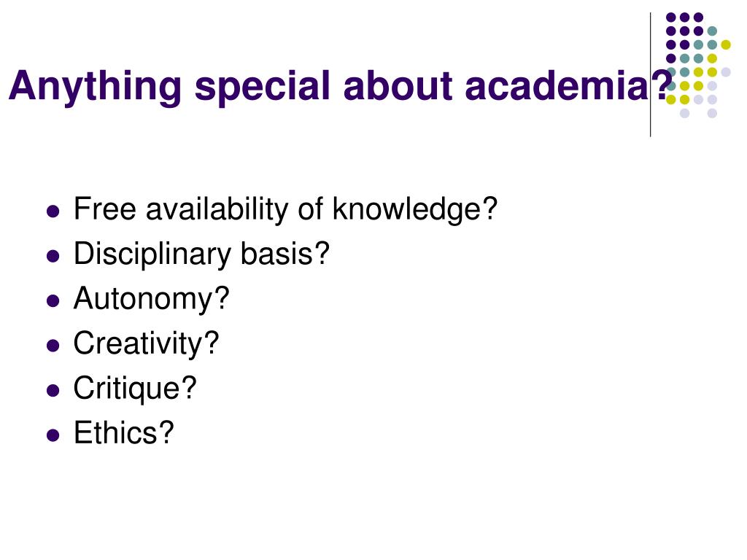Click the single yellow dot on the graphic's right edge
747x560 pixels.
[x=726, y=44]
